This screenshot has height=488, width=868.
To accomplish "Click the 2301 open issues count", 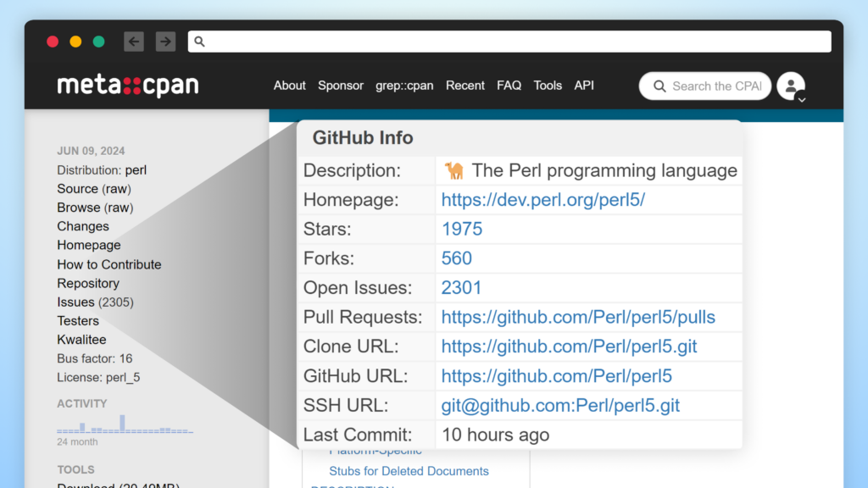I will tap(461, 288).
